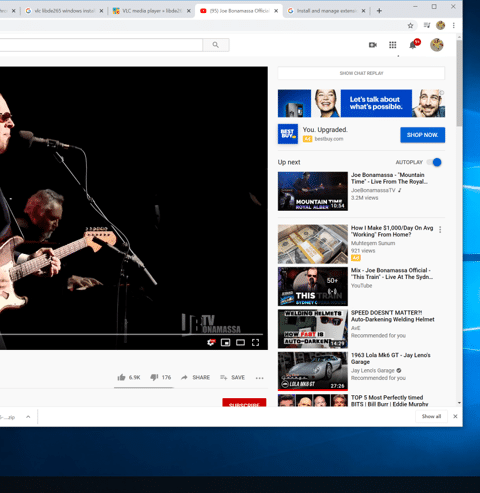Viewport: 480px width, 493px height.
Task: Switch to the vlc libde265 windows install tab
Action: click(x=64, y=11)
